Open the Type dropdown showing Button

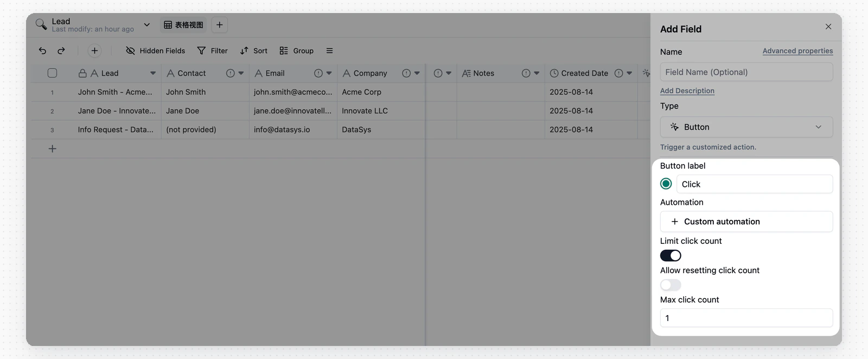click(x=746, y=127)
